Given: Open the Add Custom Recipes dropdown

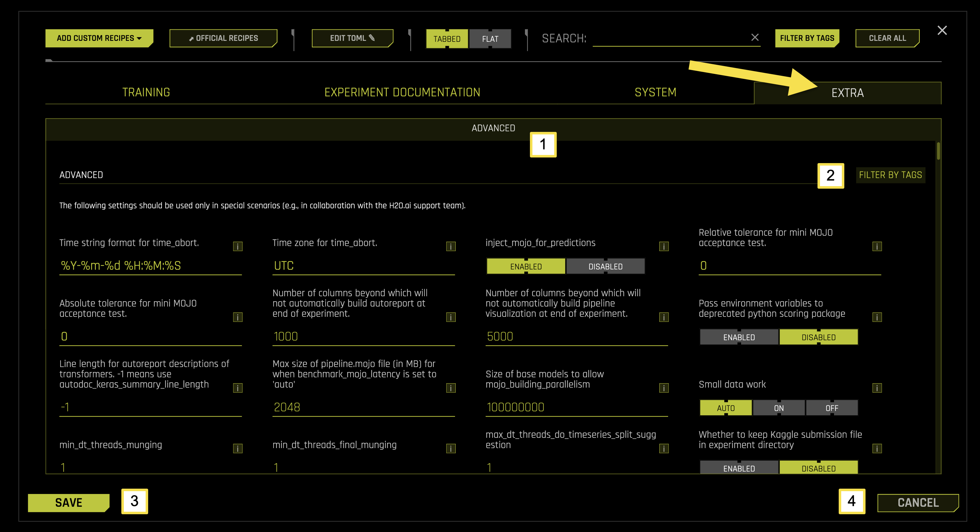Looking at the screenshot, I should tap(99, 38).
